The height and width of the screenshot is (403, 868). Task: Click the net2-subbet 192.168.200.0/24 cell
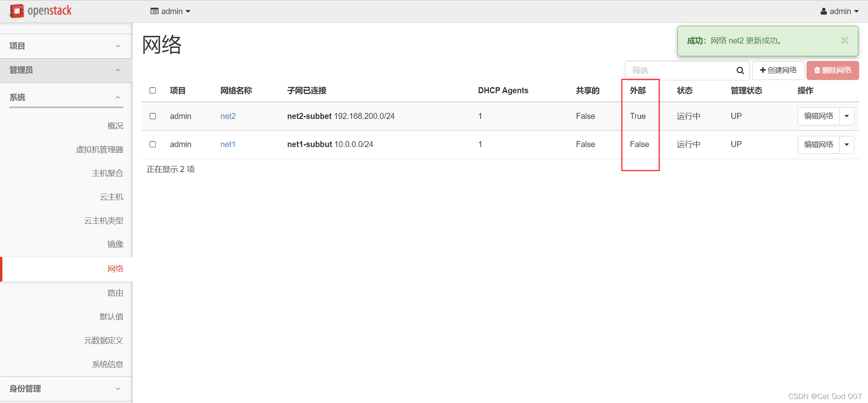pyautogui.click(x=341, y=116)
